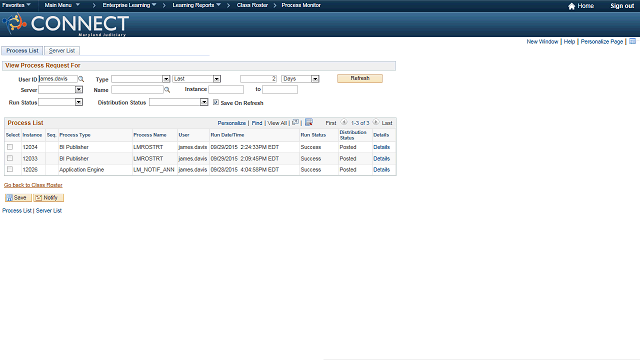Screen dimensions: 640x360
Task: Click Process Monitor breadcrumb
Action: (x=301, y=5)
